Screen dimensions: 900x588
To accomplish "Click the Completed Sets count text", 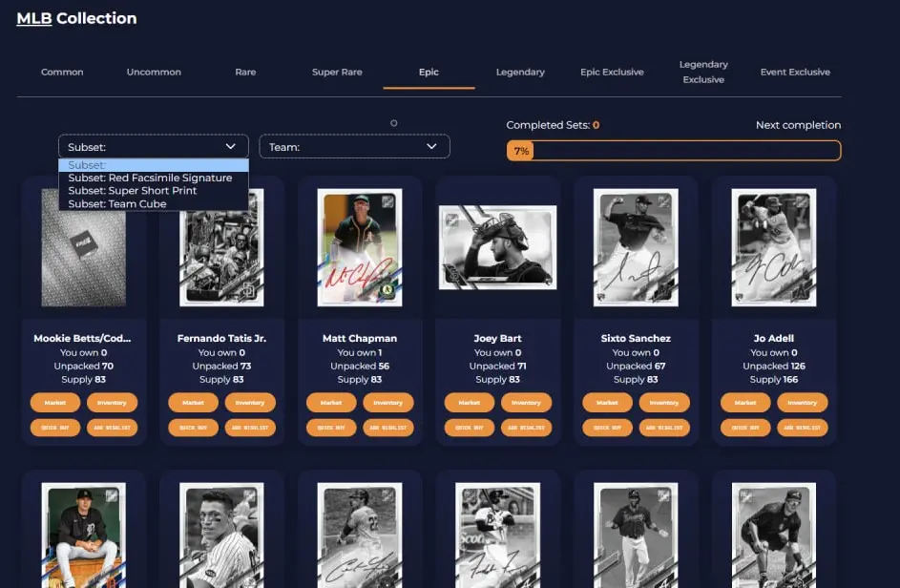I will pos(553,125).
